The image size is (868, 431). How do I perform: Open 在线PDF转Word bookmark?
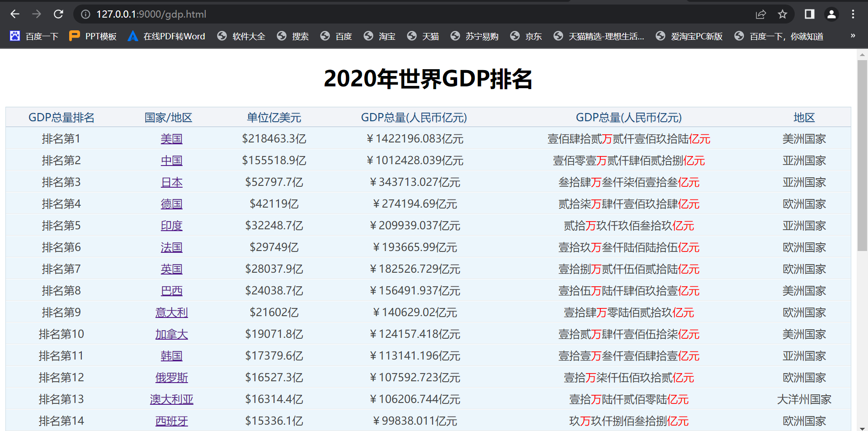coord(166,36)
